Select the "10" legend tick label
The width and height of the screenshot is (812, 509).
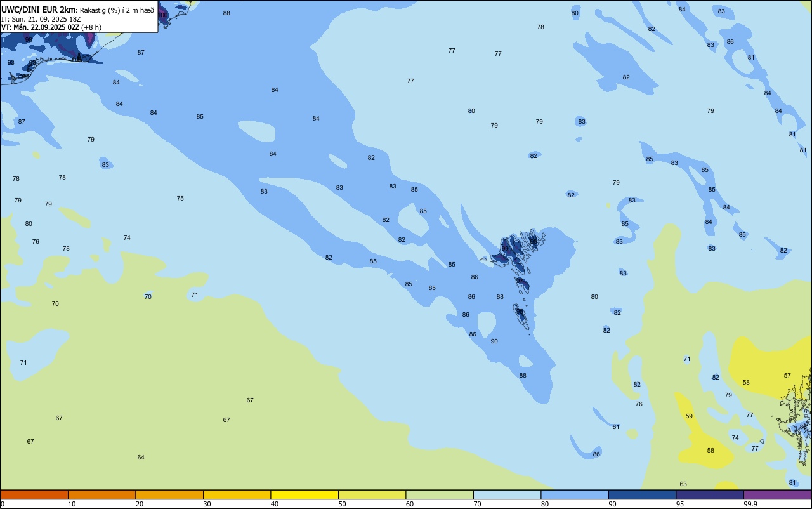tap(72, 504)
